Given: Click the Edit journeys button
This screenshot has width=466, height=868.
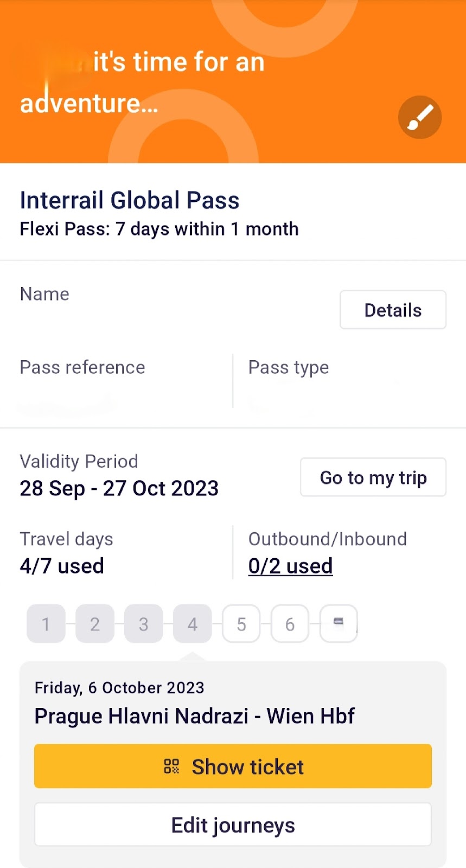Looking at the screenshot, I should 233,825.
